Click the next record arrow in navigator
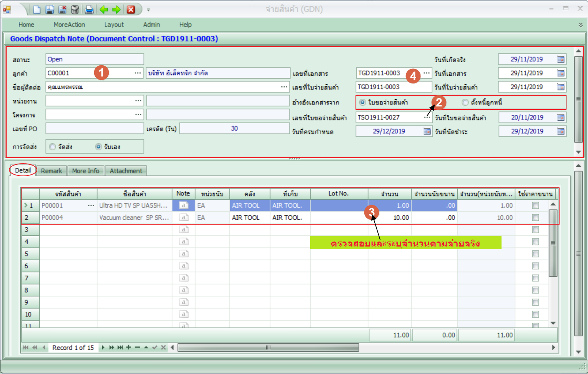 point(103,348)
